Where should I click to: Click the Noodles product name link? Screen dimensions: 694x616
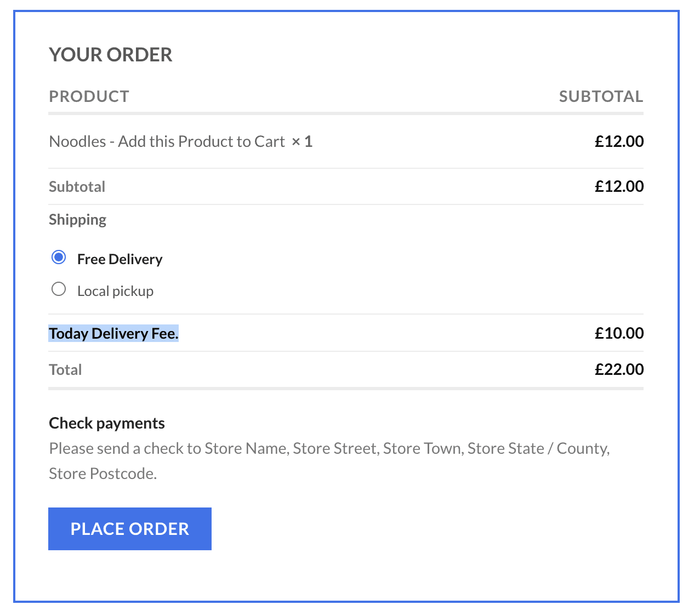(x=167, y=141)
